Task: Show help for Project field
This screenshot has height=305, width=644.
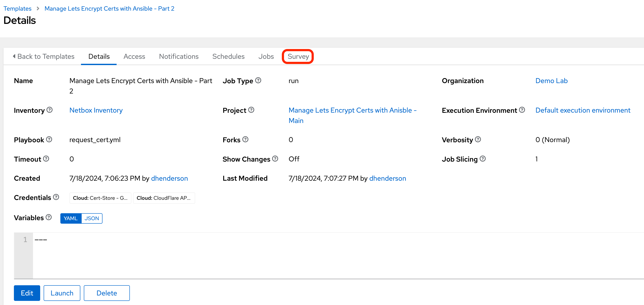Action: click(251, 110)
